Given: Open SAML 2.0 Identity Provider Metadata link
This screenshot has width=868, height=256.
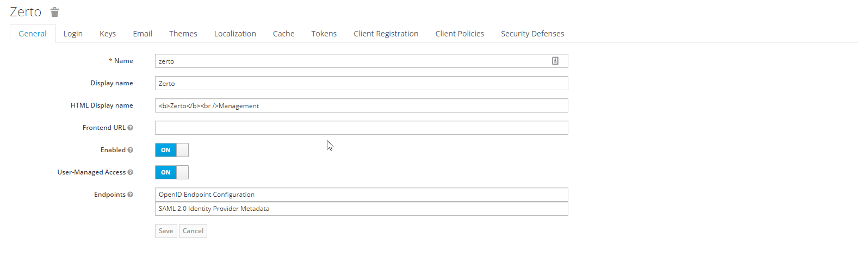Looking at the screenshot, I should 214,209.
